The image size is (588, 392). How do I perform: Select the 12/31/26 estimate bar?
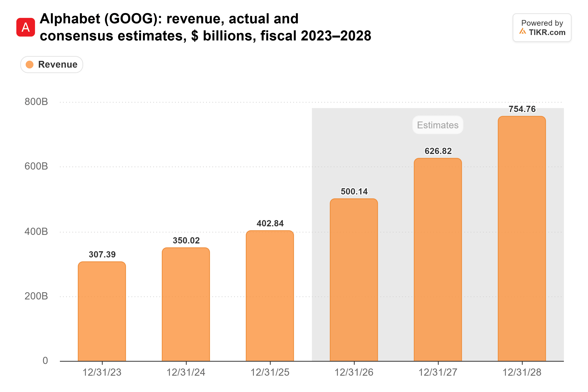click(354, 280)
